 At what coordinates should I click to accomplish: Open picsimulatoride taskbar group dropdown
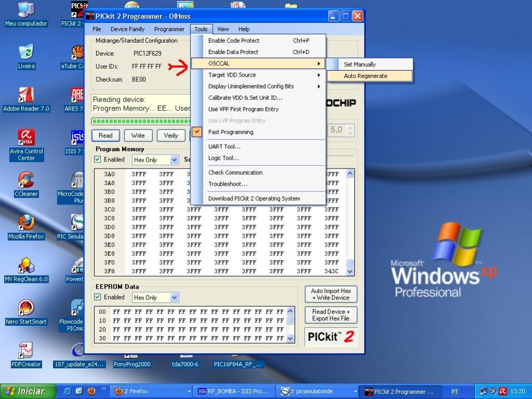355,392
